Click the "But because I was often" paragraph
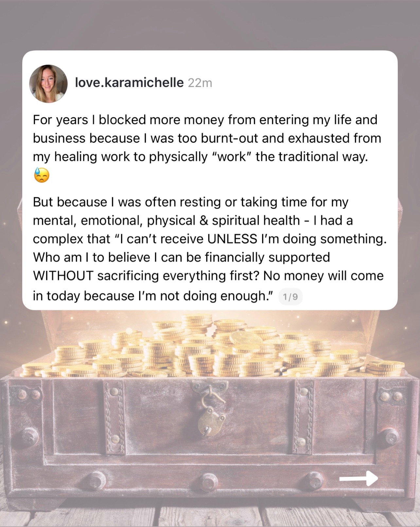The width and height of the screenshot is (420, 527). [209, 249]
